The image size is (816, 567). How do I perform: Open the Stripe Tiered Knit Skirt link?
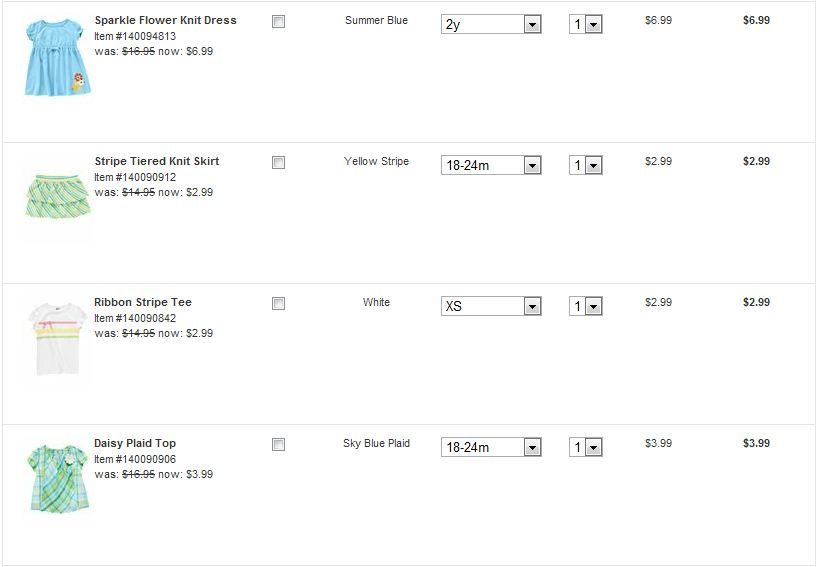156,161
